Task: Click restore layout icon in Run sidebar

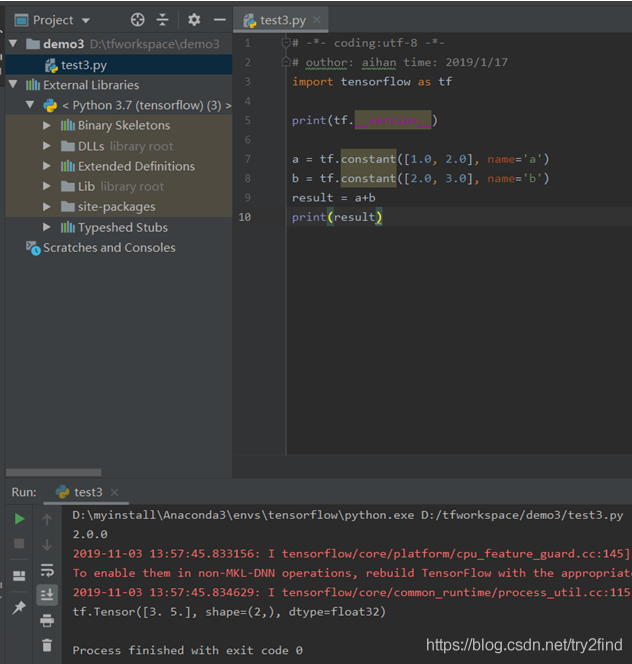Action: [x=19, y=575]
